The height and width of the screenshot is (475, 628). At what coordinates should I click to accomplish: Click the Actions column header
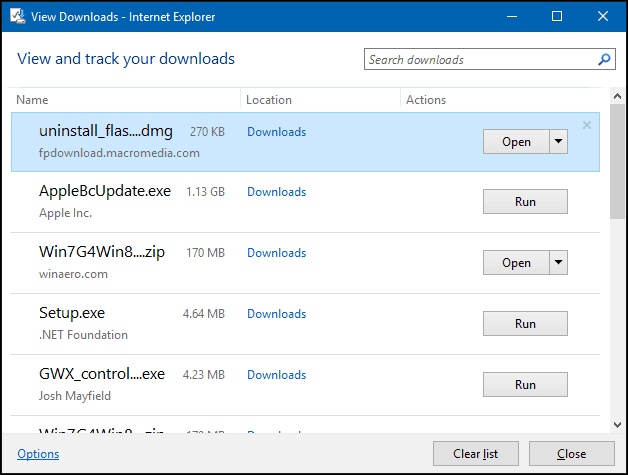pyautogui.click(x=426, y=100)
